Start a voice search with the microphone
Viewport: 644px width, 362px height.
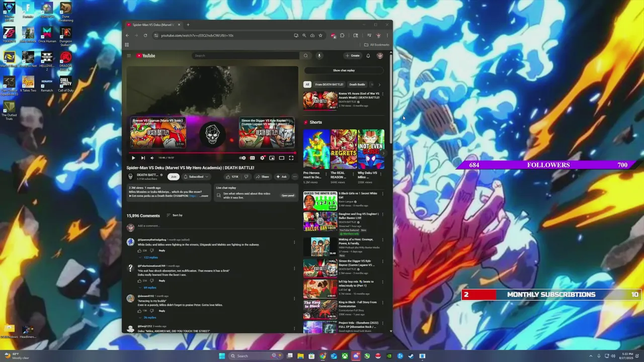[x=319, y=56]
